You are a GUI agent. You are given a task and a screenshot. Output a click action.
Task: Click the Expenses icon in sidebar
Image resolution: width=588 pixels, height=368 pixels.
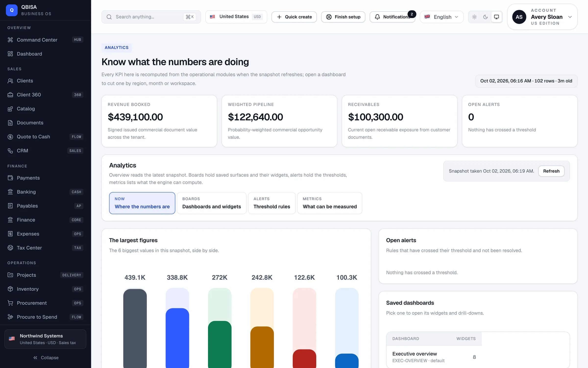10,234
